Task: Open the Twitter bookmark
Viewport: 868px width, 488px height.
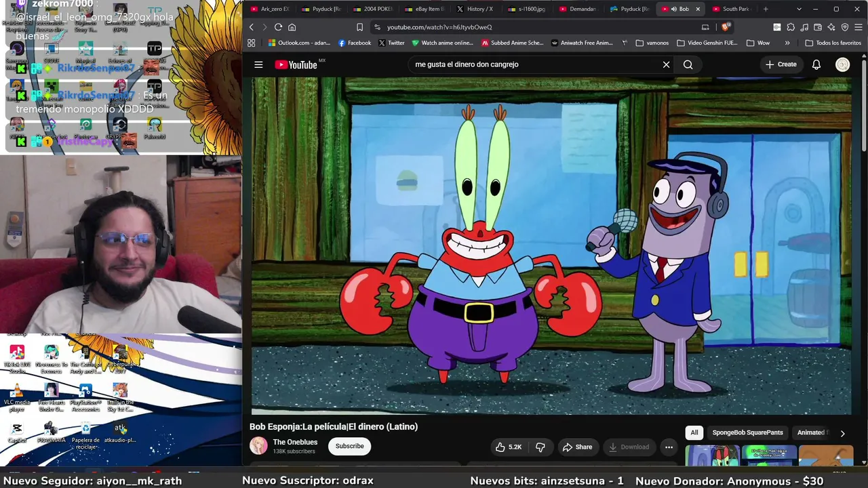Action: pos(391,43)
